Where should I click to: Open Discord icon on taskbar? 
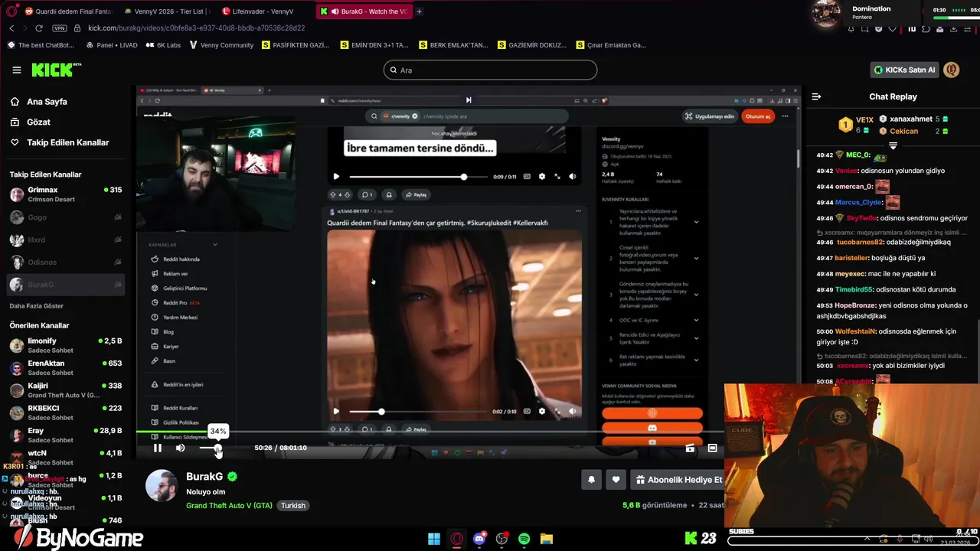coord(480,539)
